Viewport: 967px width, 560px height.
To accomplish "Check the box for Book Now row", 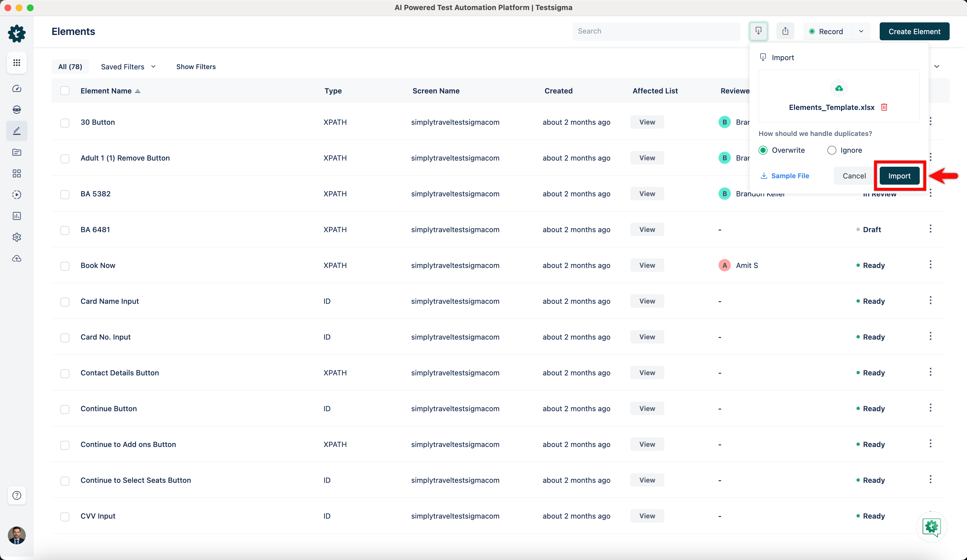I will pos(65,266).
